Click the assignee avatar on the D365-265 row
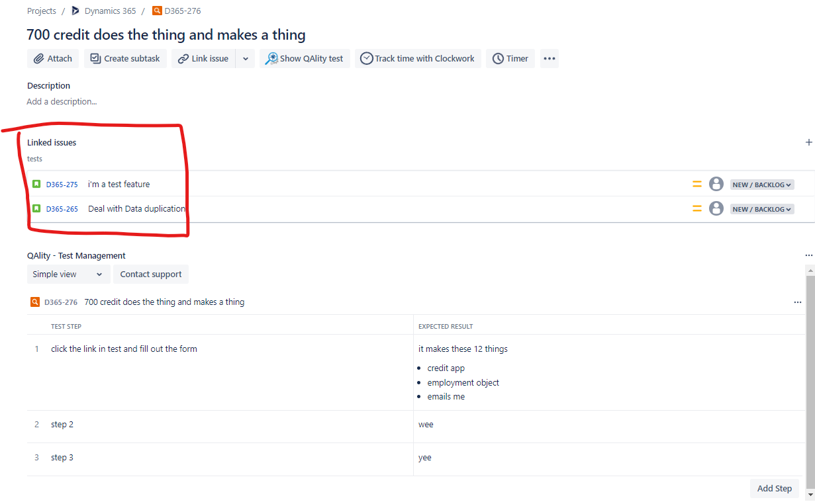The height and width of the screenshot is (504, 815). [x=716, y=208]
